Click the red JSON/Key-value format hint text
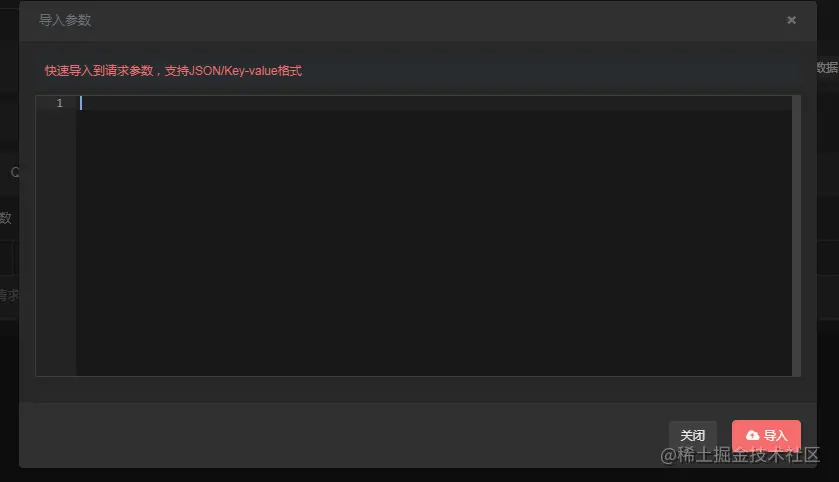The height and width of the screenshot is (482, 839). point(173,71)
